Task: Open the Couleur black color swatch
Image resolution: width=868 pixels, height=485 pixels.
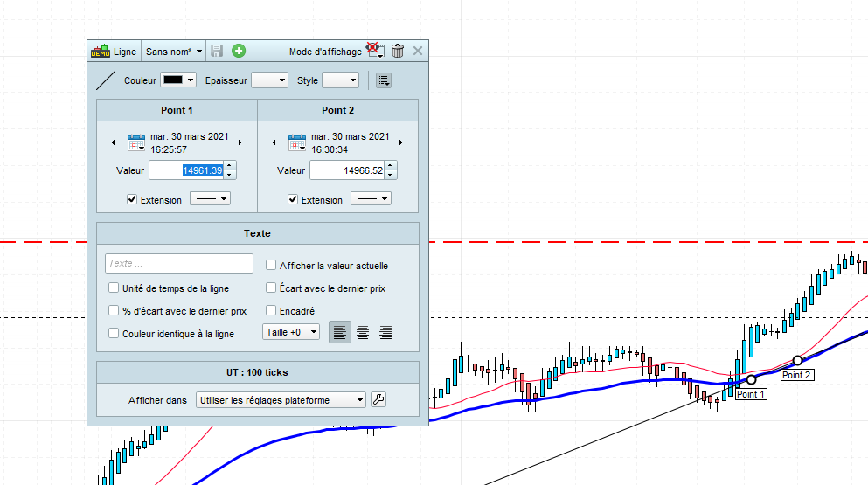Action: coord(178,80)
